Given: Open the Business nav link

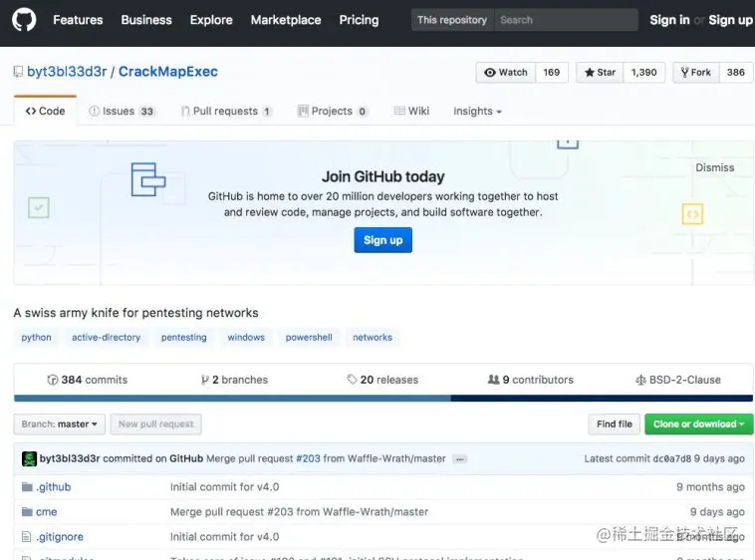Looking at the screenshot, I should pyautogui.click(x=146, y=20).
